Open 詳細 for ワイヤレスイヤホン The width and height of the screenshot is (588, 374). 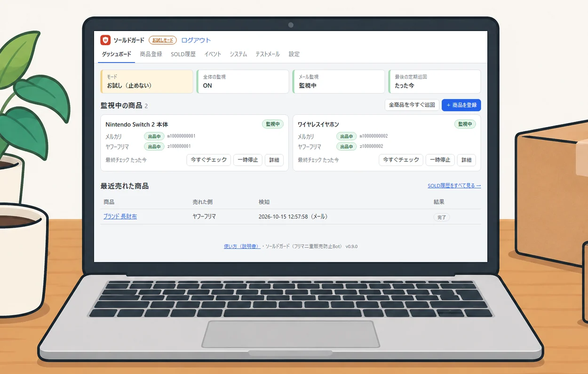tap(467, 160)
